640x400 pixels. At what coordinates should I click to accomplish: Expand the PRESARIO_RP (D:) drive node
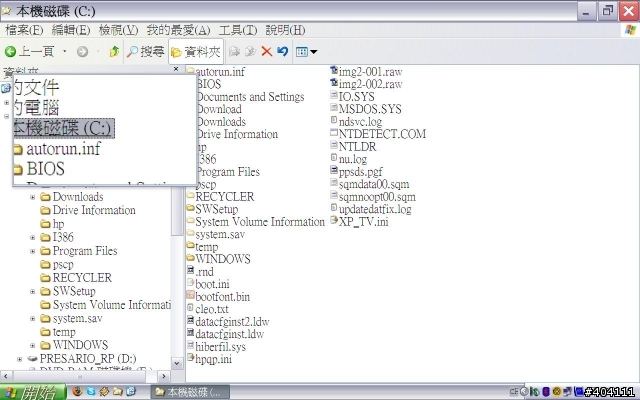19,359
